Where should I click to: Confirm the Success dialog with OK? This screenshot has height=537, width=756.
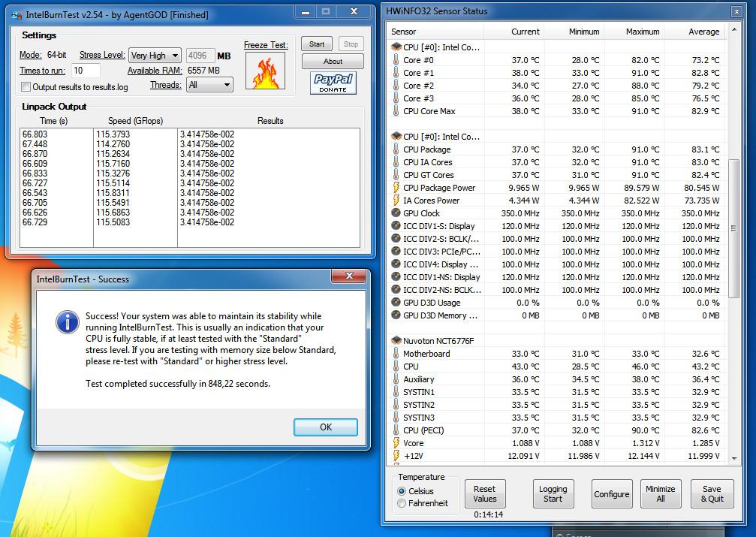tap(326, 427)
